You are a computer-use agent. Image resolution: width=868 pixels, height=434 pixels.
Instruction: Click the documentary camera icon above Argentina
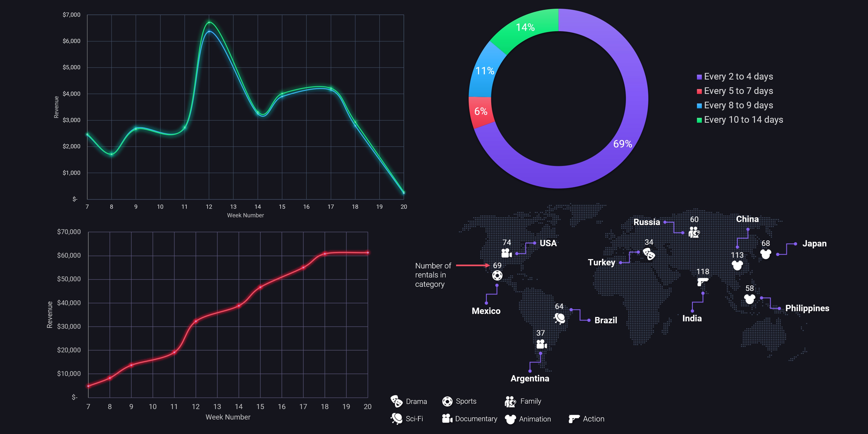tap(542, 344)
